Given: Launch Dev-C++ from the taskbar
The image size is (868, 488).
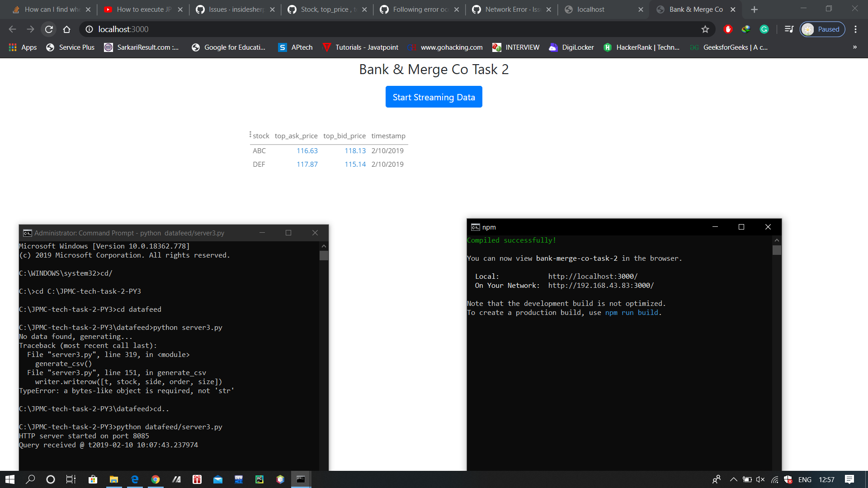Looking at the screenshot, I should pyautogui.click(x=238, y=479).
